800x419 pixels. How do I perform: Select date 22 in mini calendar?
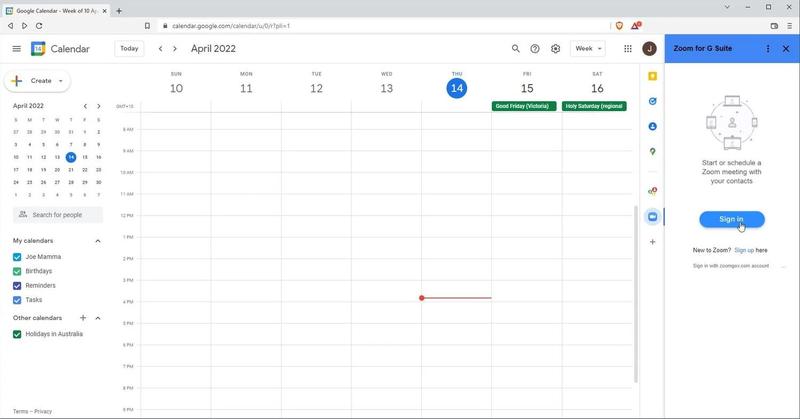85,170
